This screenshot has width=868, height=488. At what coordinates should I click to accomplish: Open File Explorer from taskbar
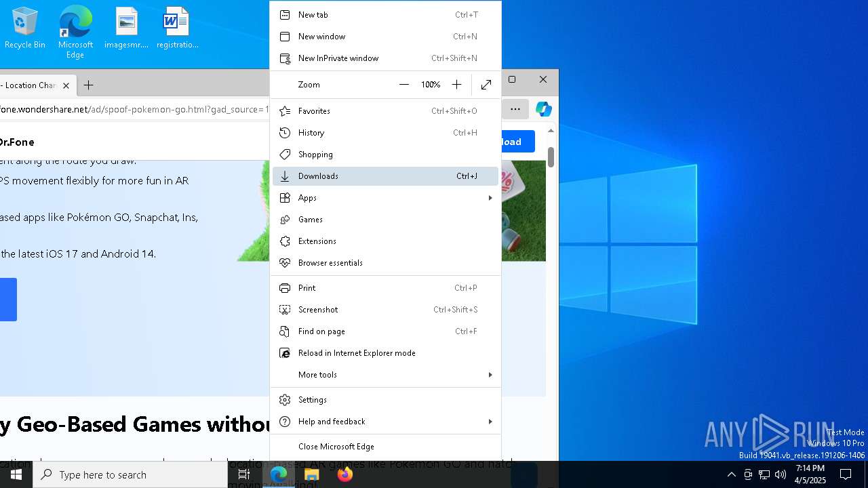311,474
